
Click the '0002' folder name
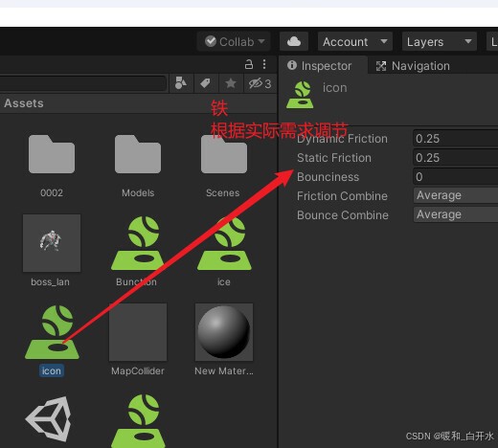click(52, 192)
